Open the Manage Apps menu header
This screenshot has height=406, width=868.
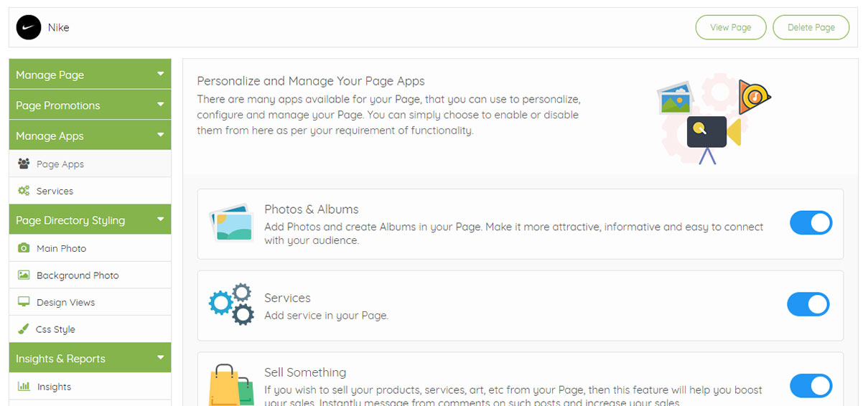click(50, 136)
